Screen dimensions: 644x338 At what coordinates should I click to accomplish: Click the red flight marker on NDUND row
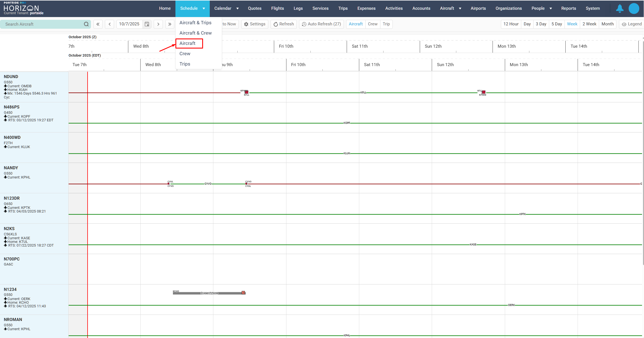tap(247, 92)
